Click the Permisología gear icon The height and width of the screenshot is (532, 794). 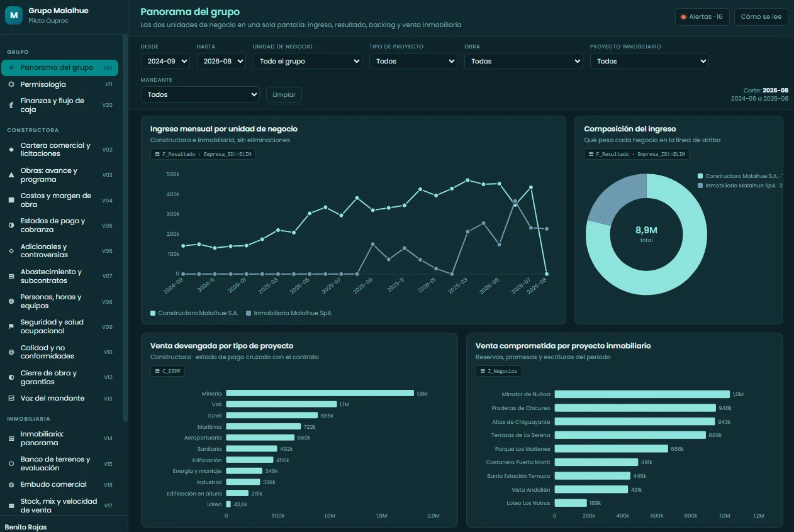[11, 84]
